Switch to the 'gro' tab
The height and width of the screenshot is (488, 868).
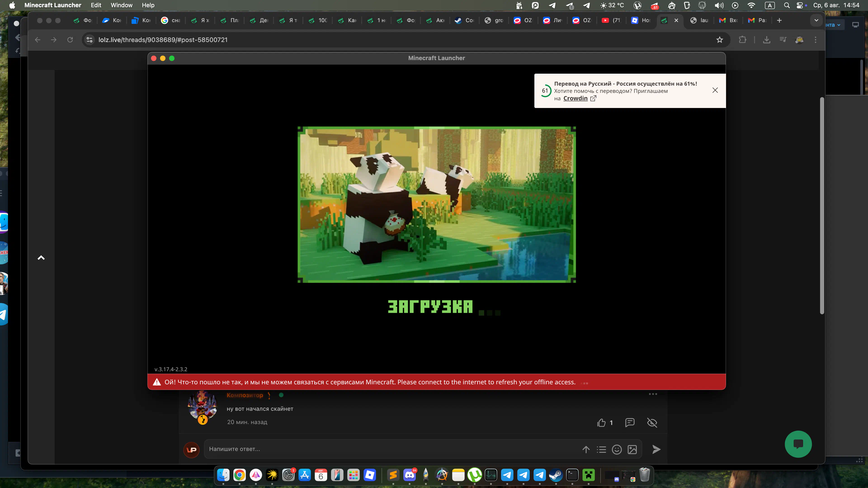point(494,20)
